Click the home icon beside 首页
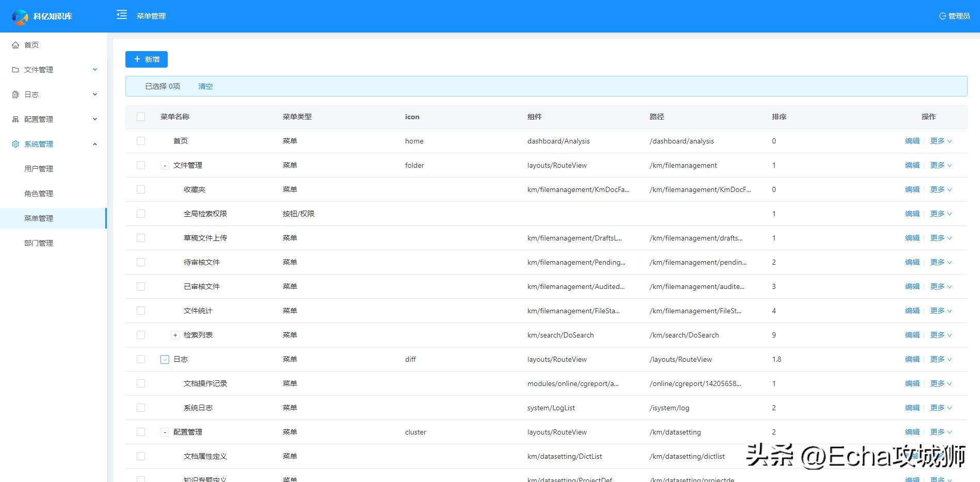 point(15,45)
